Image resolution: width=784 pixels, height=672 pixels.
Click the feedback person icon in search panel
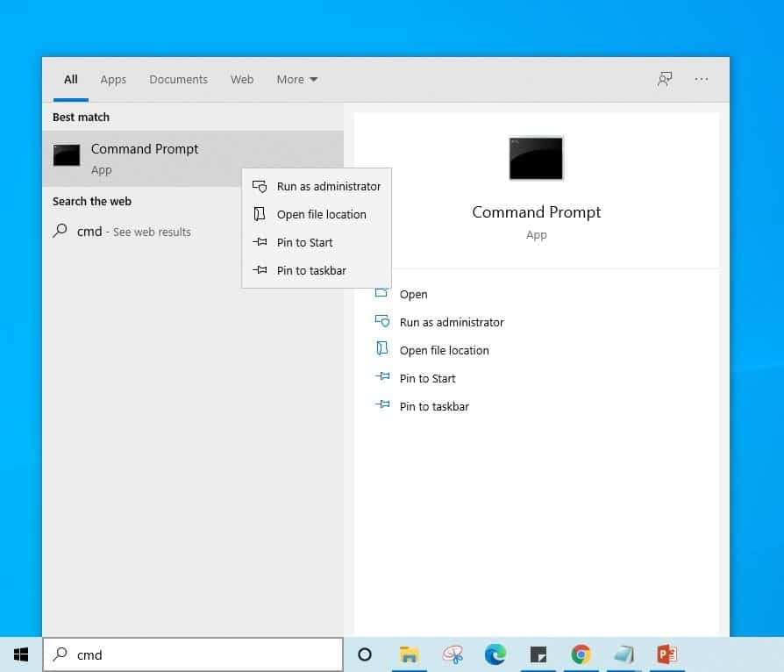[x=665, y=79]
